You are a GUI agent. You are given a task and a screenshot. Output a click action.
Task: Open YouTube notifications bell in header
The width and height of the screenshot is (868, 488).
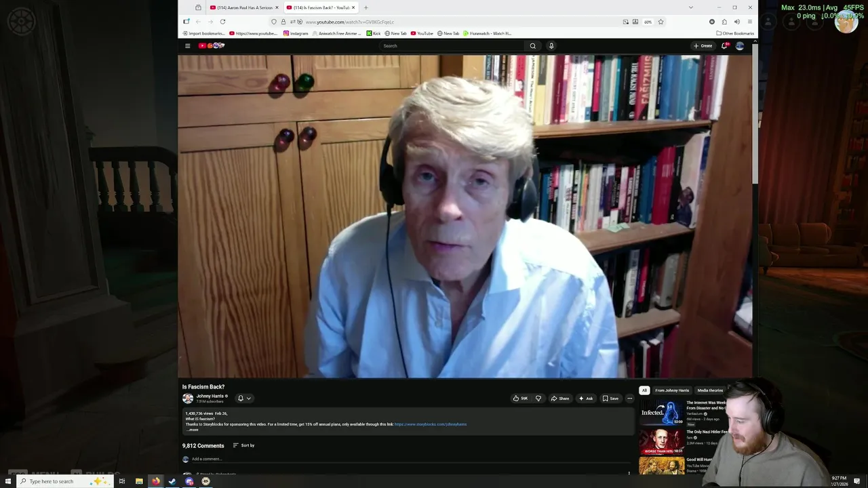[x=724, y=46]
